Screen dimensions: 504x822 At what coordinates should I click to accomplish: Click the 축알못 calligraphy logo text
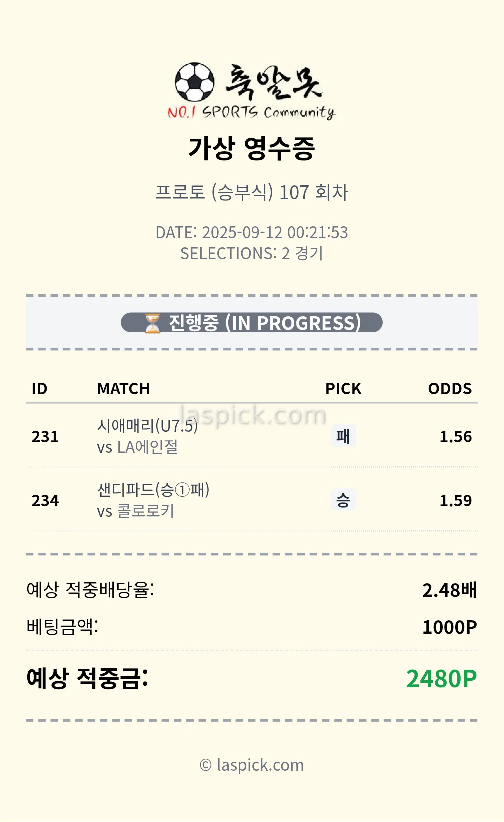tap(274, 82)
